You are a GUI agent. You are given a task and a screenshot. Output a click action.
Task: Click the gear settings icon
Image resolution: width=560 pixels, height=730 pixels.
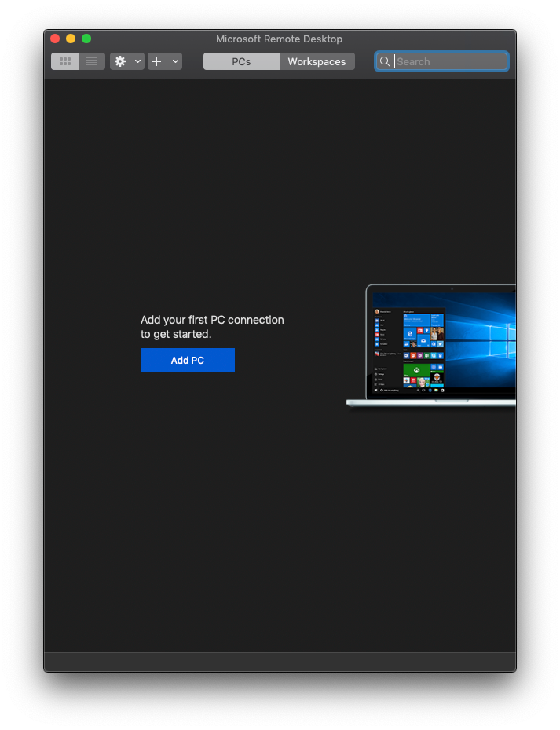point(120,61)
